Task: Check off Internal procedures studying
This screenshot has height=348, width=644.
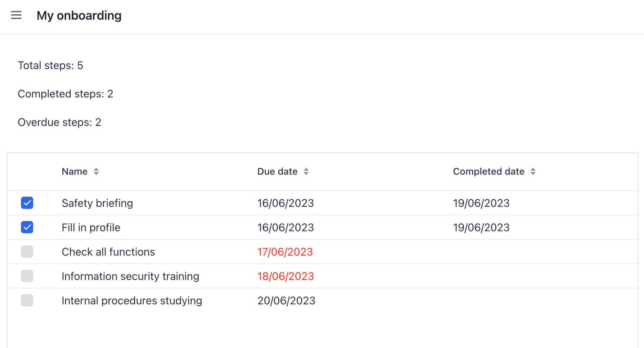Action: [x=27, y=300]
